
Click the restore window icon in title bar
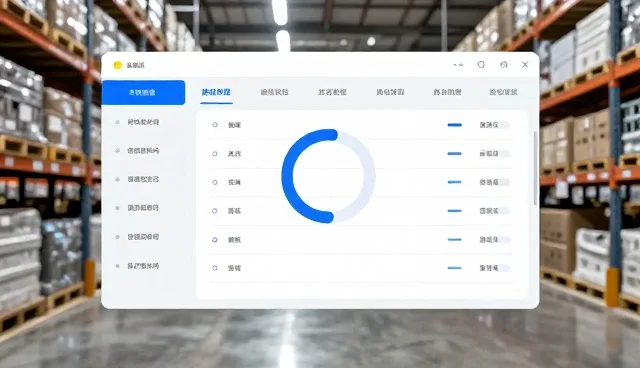[x=504, y=64]
